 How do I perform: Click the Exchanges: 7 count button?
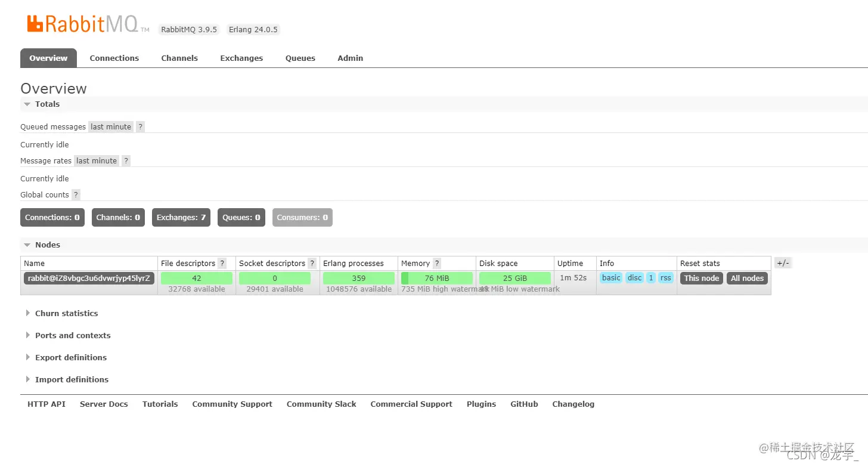(x=181, y=217)
